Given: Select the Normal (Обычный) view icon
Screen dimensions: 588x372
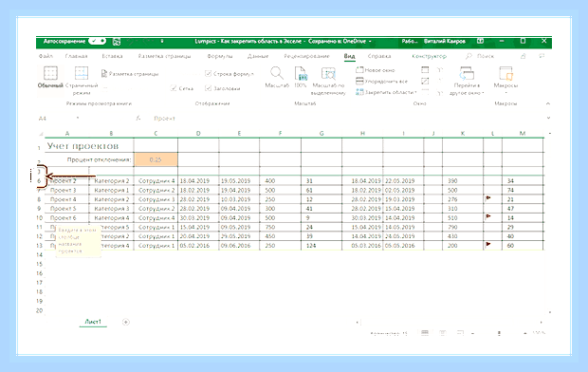Looking at the screenshot, I should 50,73.
